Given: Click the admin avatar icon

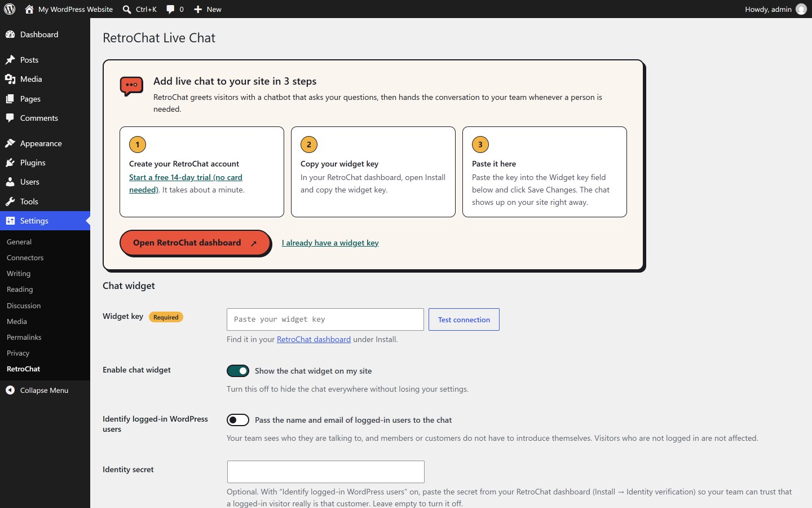Looking at the screenshot, I should [x=801, y=9].
